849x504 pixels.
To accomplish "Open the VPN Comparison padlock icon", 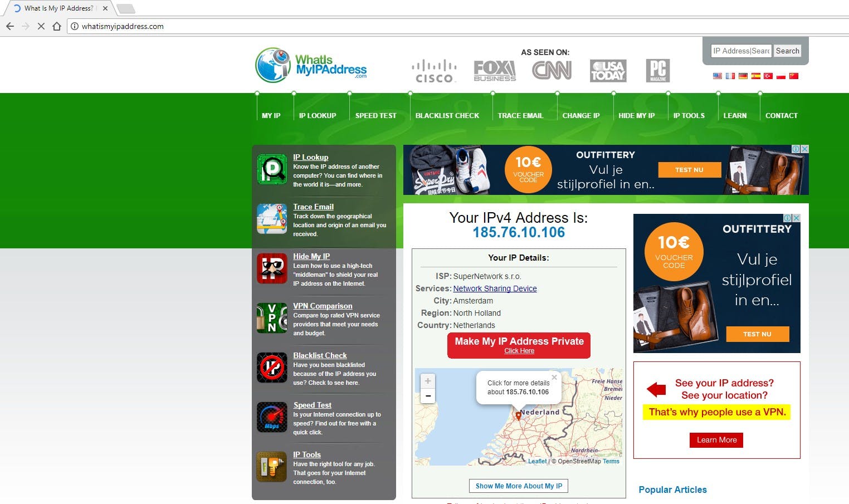I will (271, 318).
